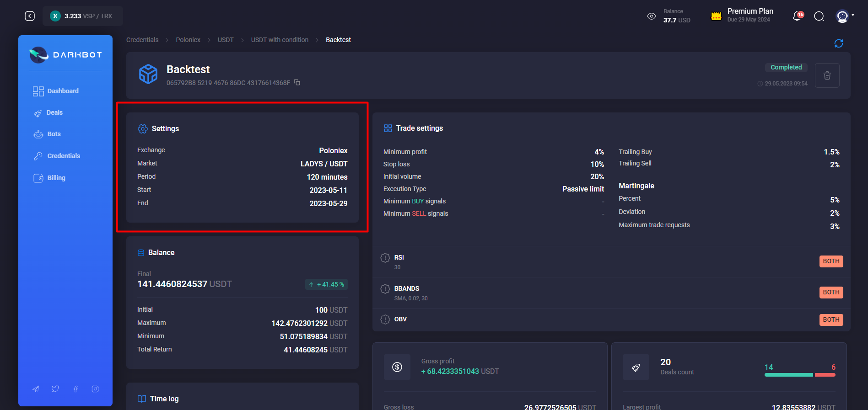Refresh the backtest page
Screen dimensions: 868x410
[839, 43]
